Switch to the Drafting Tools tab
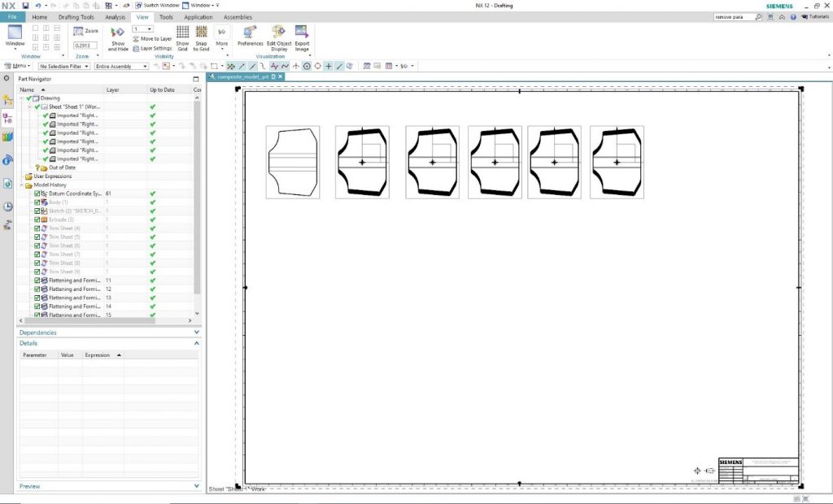833x504 pixels. tap(76, 17)
